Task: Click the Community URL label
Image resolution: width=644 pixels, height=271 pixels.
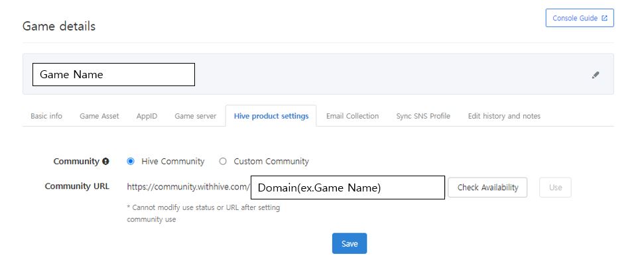Action: click(77, 186)
